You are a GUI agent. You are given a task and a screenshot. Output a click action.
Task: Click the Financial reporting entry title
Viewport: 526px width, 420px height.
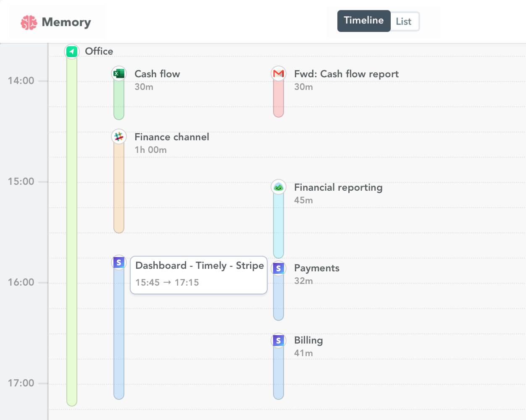[x=338, y=187]
